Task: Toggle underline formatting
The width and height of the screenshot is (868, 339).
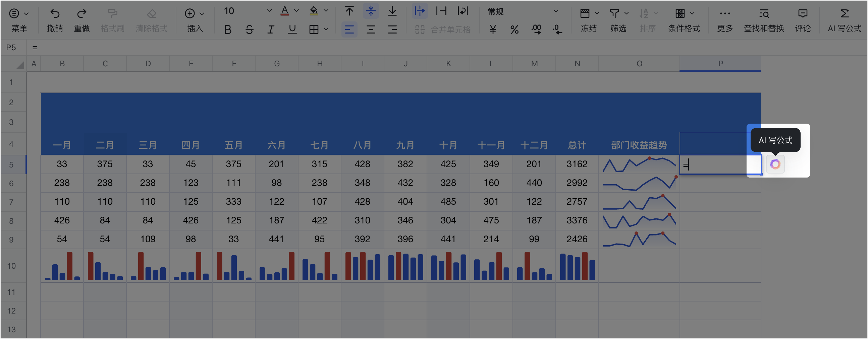Action: (x=292, y=29)
